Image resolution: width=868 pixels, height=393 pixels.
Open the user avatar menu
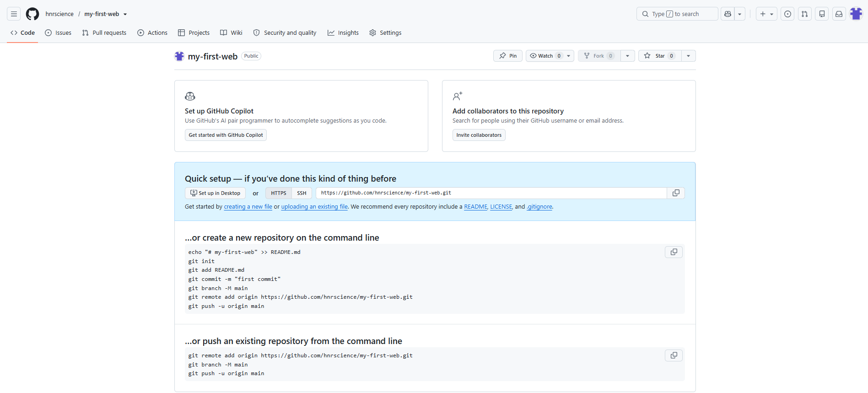pyautogui.click(x=856, y=14)
